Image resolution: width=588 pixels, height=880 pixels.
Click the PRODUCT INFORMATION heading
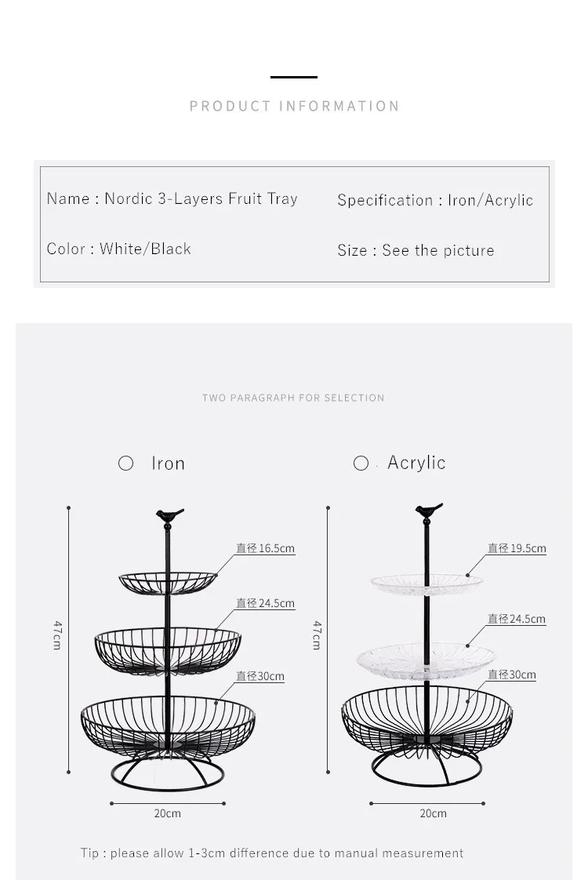(294, 106)
